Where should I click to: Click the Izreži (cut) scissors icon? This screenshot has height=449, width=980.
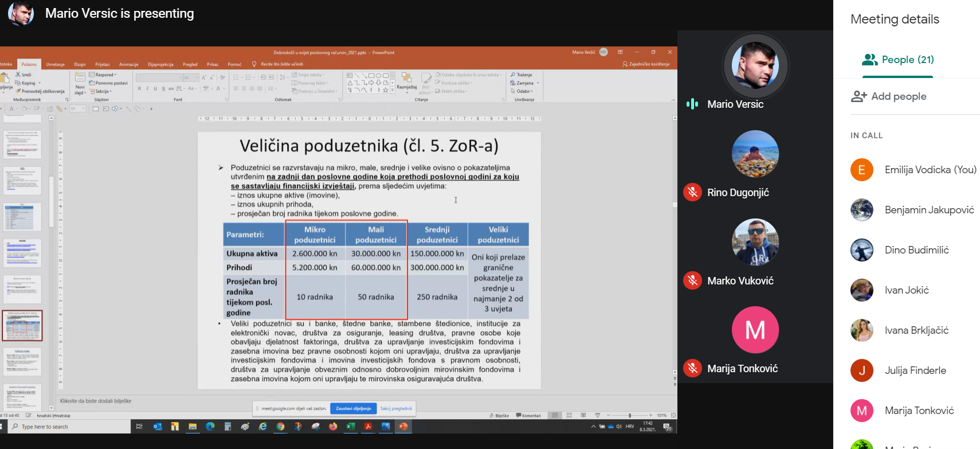[x=18, y=75]
